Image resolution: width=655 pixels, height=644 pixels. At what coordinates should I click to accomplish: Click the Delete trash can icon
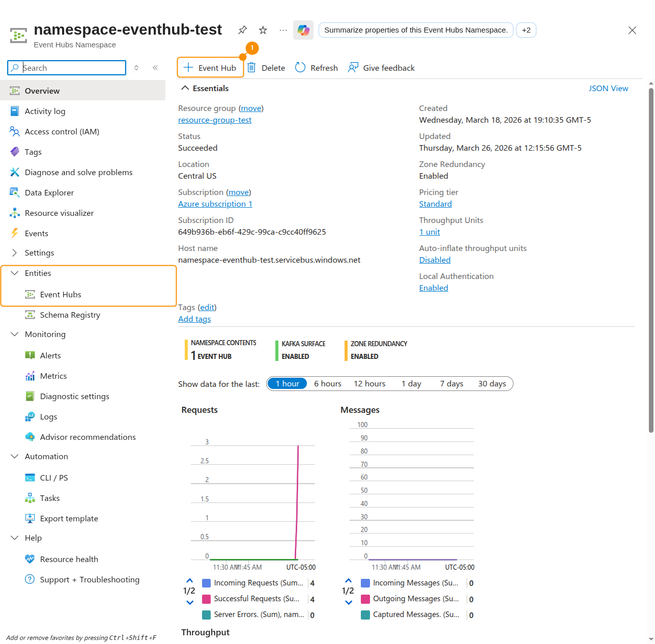(251, 68)
